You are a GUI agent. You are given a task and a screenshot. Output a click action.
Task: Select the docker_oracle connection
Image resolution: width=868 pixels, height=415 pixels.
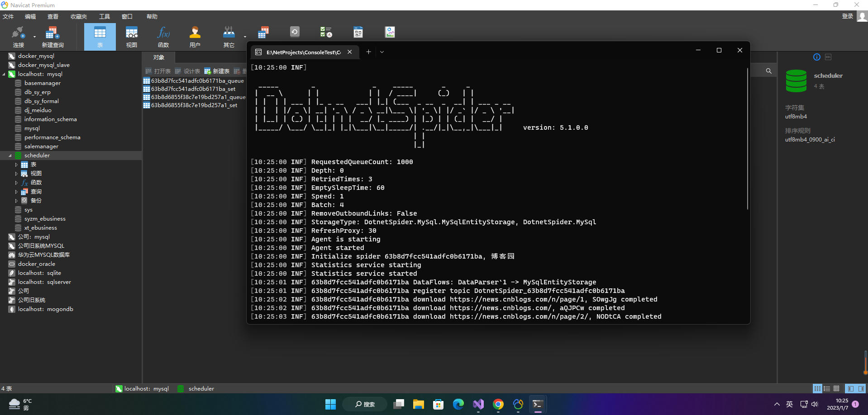click(x=37, y=264)
